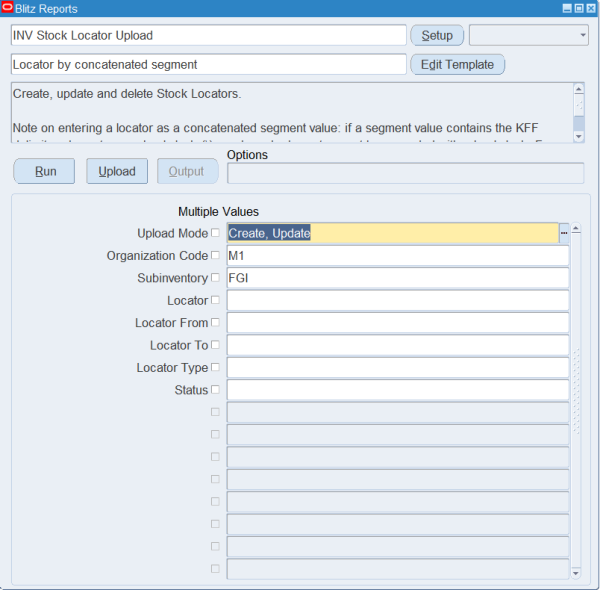Click the Organization Code field containing M1

point(398,256)
